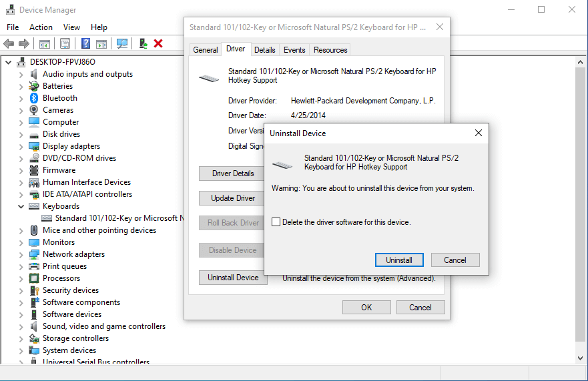Open the Help menu
The width and height of the screenshot is (588, 381).
pos(99,27)
